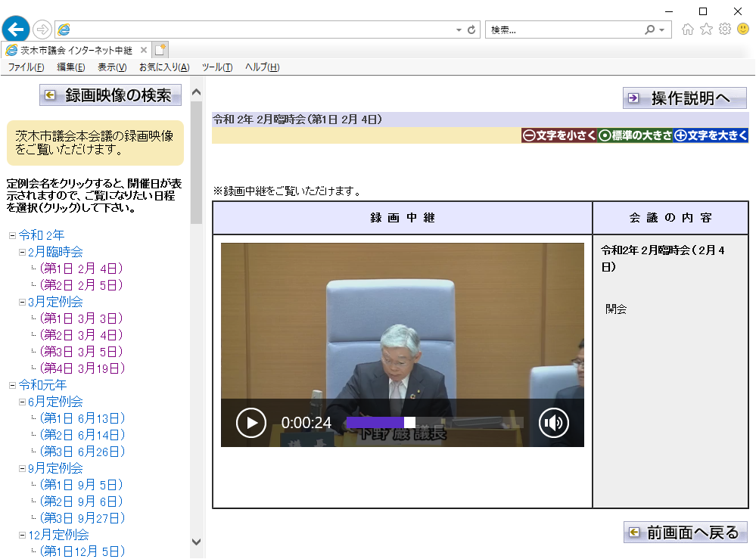Click the sidebar scroll down arrow
The width and height of the screenshot is (756, 559).
(196, 542)
